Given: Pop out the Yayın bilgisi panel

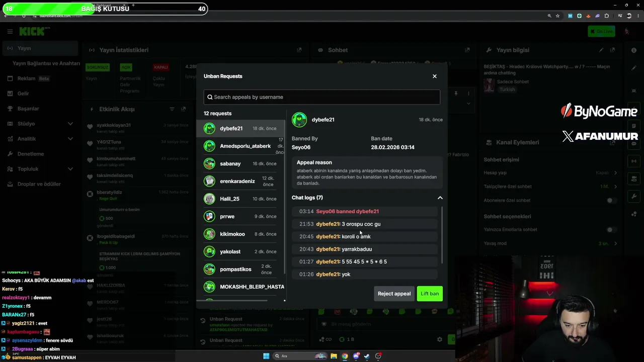Looking at the screenshot, I should [612, 50].
